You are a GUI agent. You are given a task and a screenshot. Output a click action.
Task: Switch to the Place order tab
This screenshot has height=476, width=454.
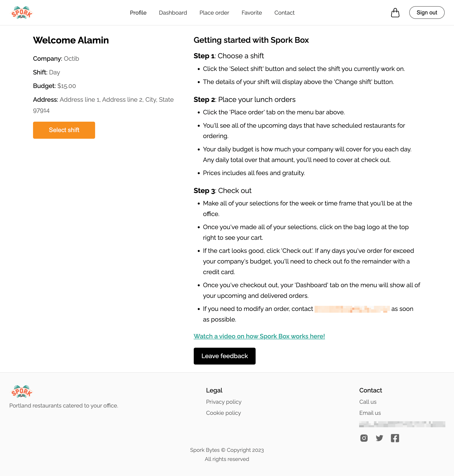pos(214,13)
